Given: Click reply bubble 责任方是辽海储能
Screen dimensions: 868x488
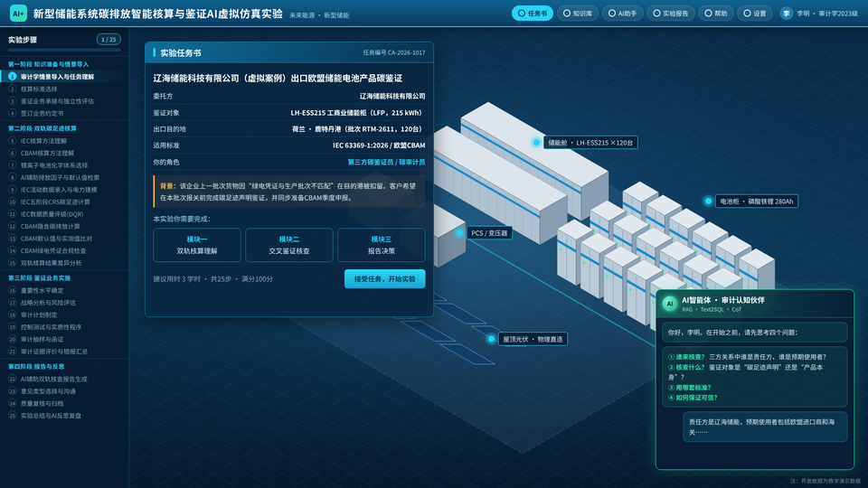Looking at the screenshot, I should coord(765,427).
